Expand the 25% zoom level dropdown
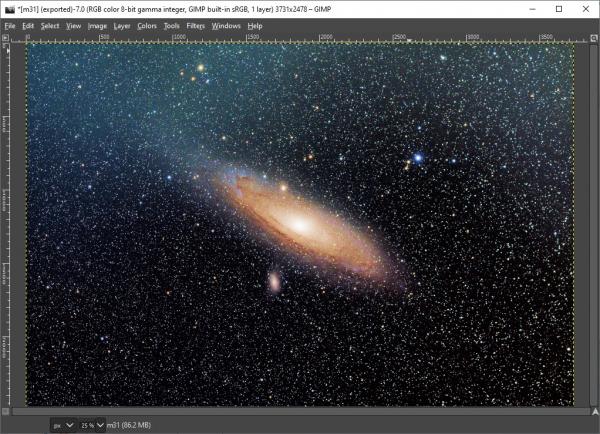The height and width of the screenshot is (434, 600). [100, 425]
